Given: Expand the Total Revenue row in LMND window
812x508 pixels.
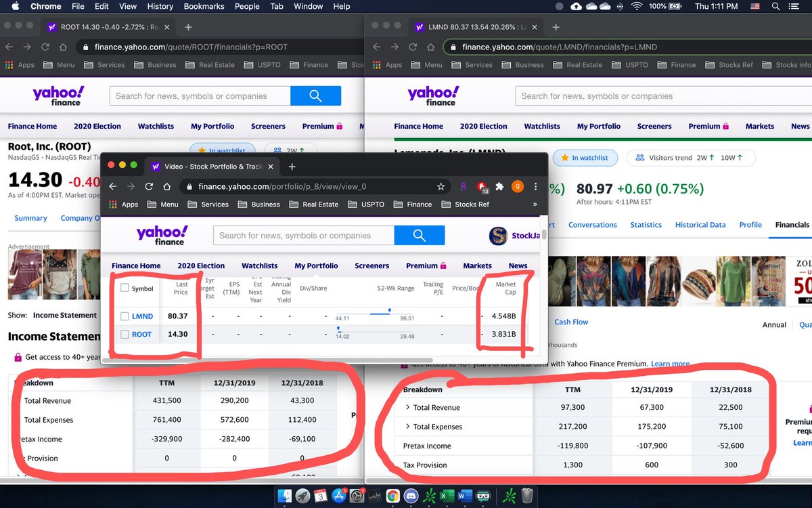Looking at the screenshot, I should coord(407,408).
